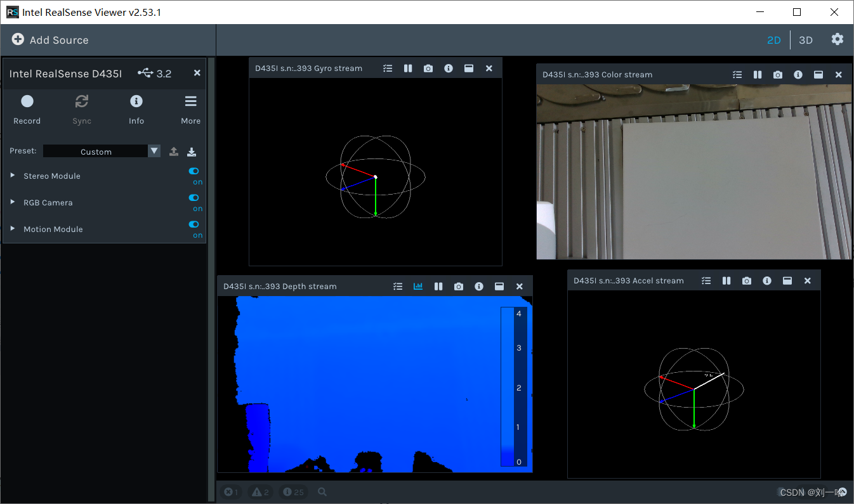This screenshot has width=854, height=504.
Task: Pause the Color stream
Action: [758, 75]
